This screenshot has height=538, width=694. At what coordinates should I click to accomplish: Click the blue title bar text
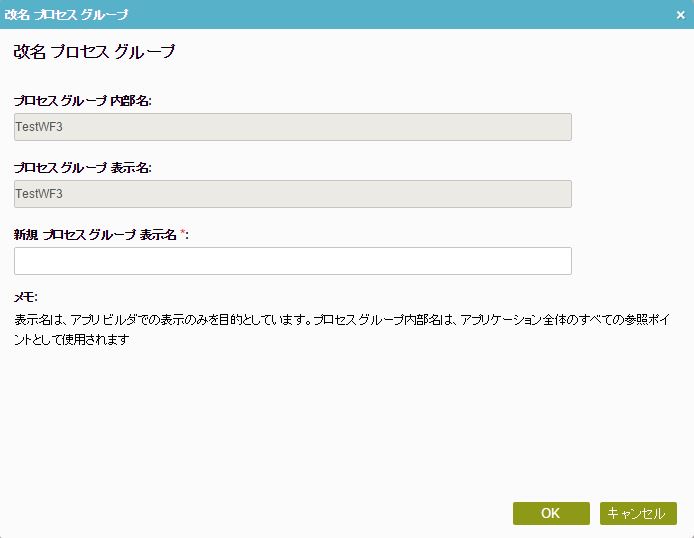tap(66, 15)
